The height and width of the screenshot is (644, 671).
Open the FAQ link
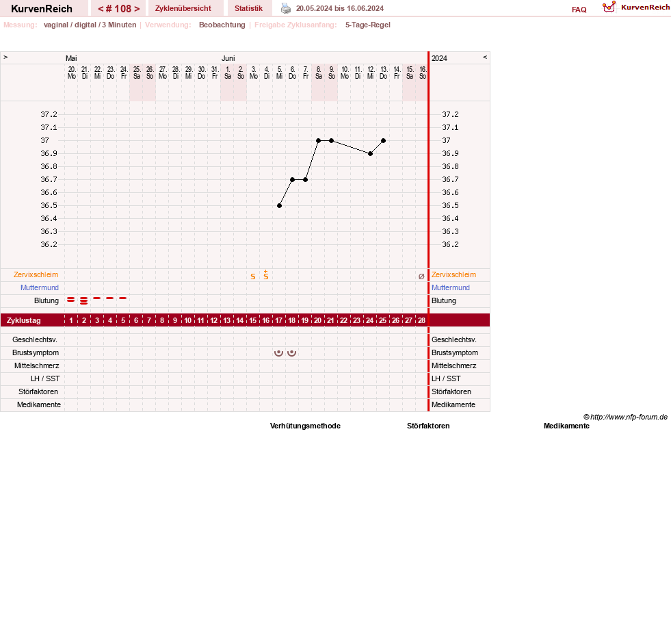click(579, 10)
